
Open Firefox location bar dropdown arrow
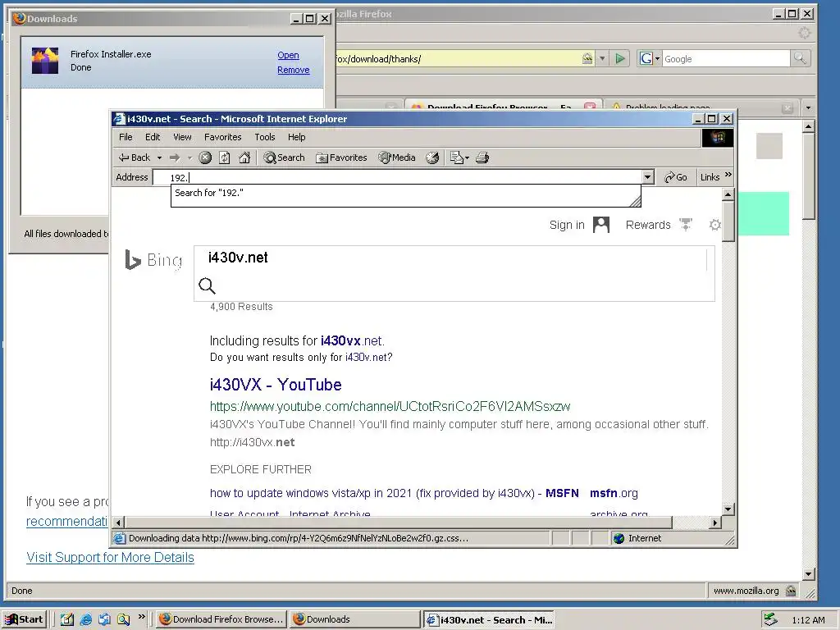click(602, 58)
